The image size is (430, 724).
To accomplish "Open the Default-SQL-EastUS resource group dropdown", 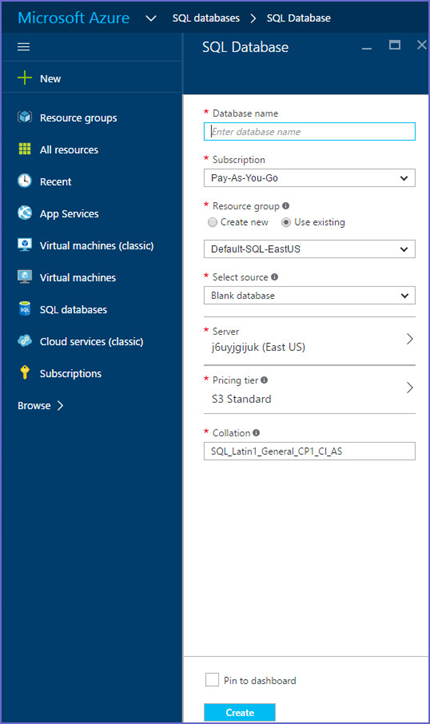I will [x=309, y=249].
